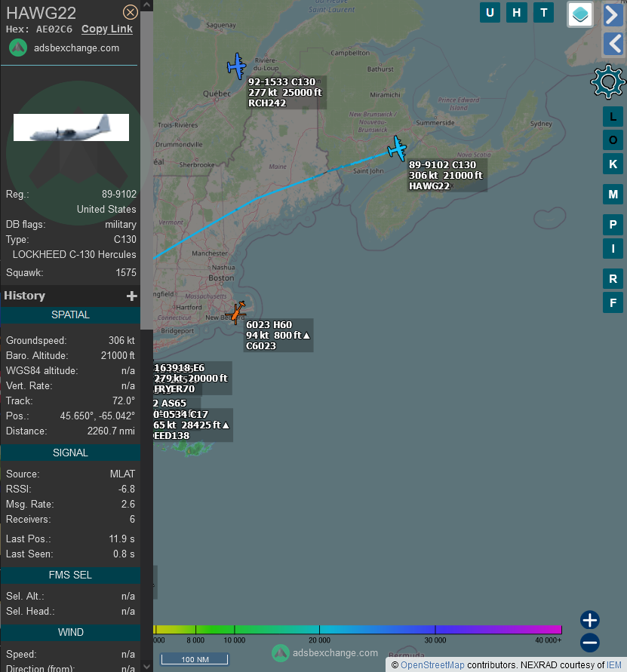This screenshot has height=672, width=627.
Task: Toggle the R map option button
Action: pyautogui.click(x=613, y=279)
